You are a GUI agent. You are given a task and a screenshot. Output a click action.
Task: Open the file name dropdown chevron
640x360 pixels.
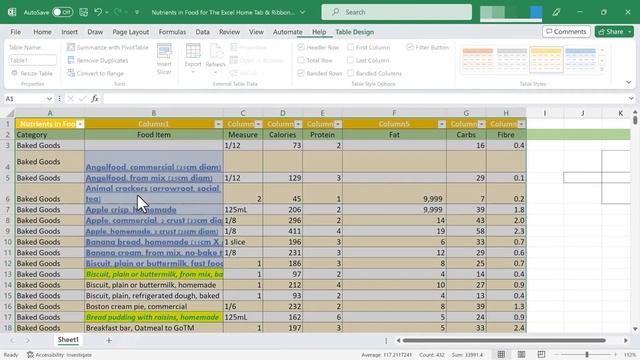(302, 12)
